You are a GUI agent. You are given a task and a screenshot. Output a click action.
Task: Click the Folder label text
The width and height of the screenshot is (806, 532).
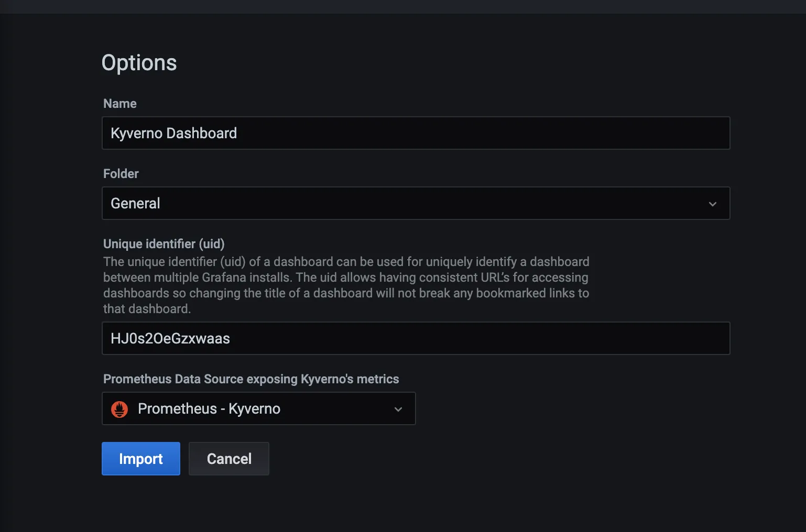[x=121, y=173]
